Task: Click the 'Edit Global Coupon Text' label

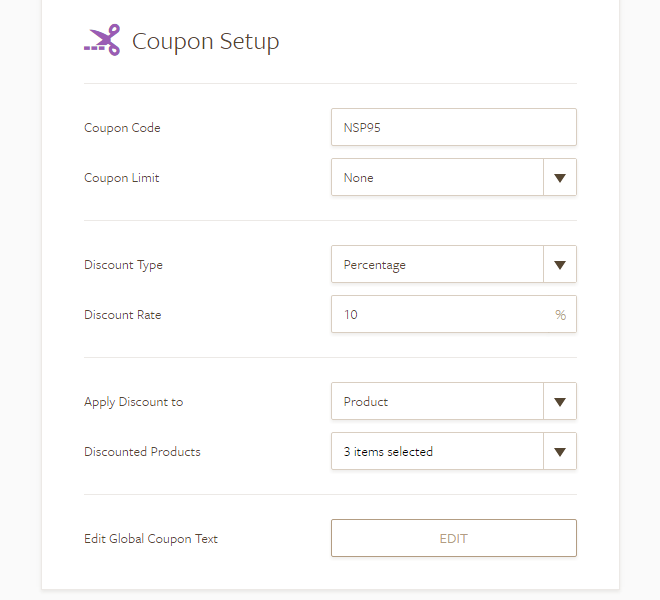Action: point(151,539)
